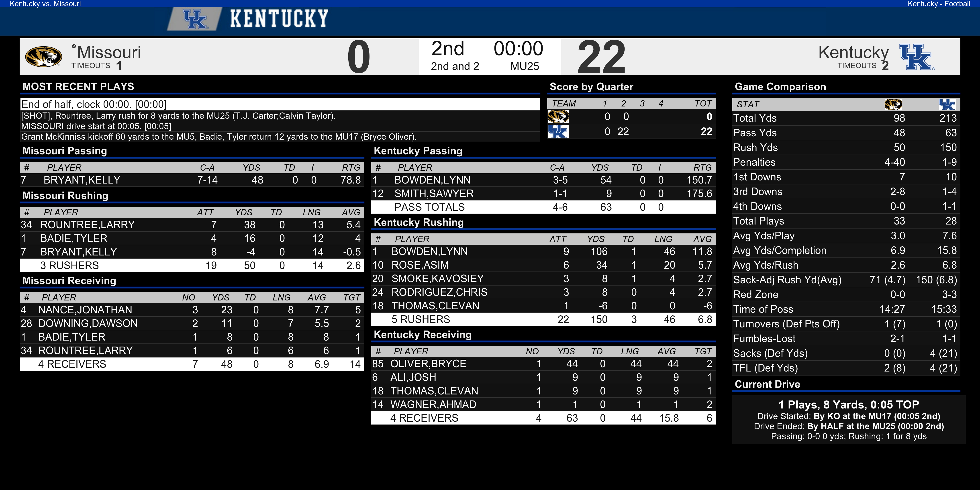Screen dimensions: 980x490
Task: Click the Kentucky UK logo in scoreboard
Action: coord(916,57)
